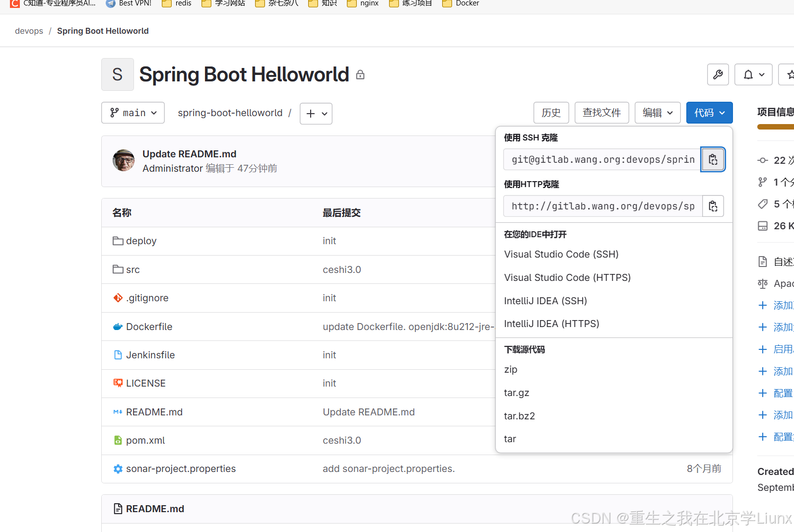Click the src folder icon
This screenshot has width=794, height=532.
click(x=118, y=269)
